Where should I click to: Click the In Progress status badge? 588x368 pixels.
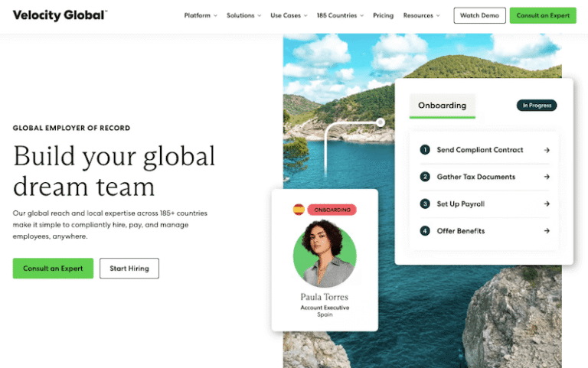tap(537, 106)
